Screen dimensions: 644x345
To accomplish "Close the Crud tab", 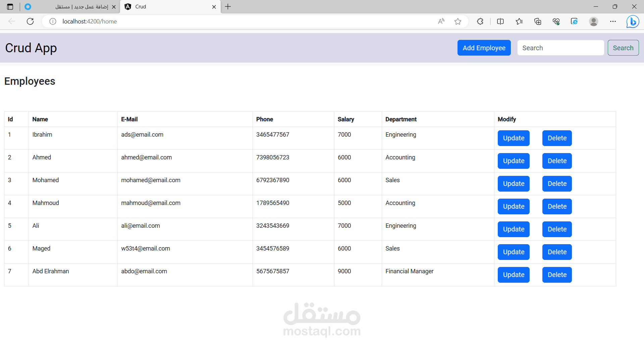I will coord(214,7).
